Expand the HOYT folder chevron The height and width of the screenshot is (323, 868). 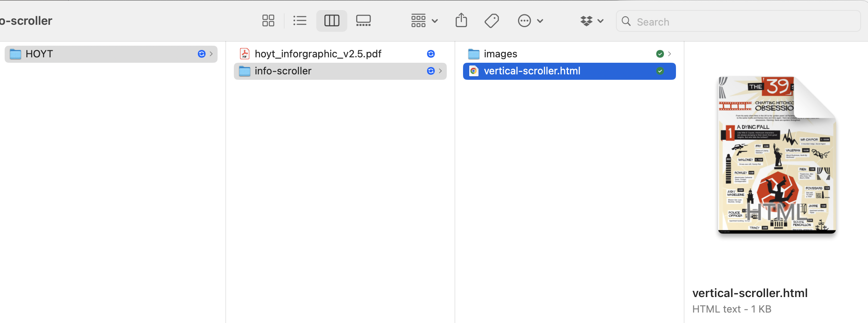pyautogui.click(x=211, y=54)
